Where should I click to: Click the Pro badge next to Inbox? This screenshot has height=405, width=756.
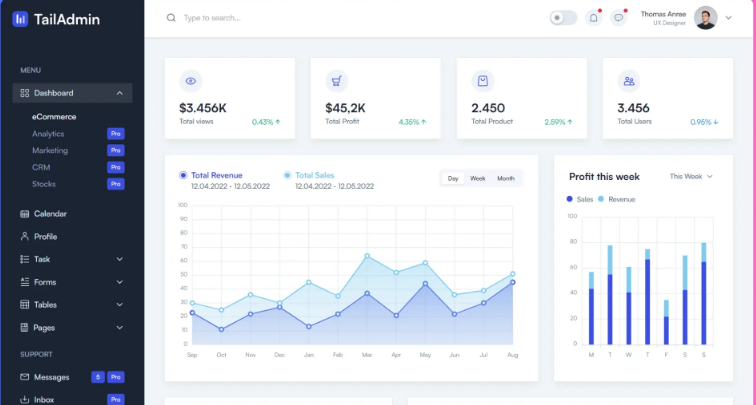coord(116,400)
